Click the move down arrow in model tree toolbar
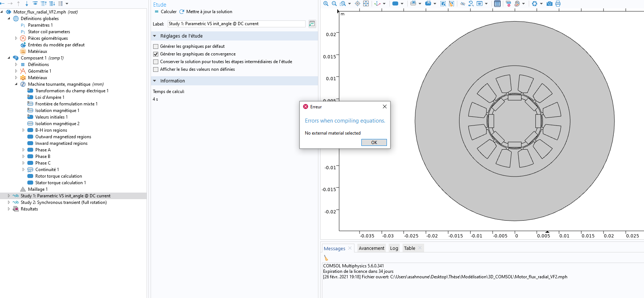This screenshot has width=644, height=298. [27, 4]
